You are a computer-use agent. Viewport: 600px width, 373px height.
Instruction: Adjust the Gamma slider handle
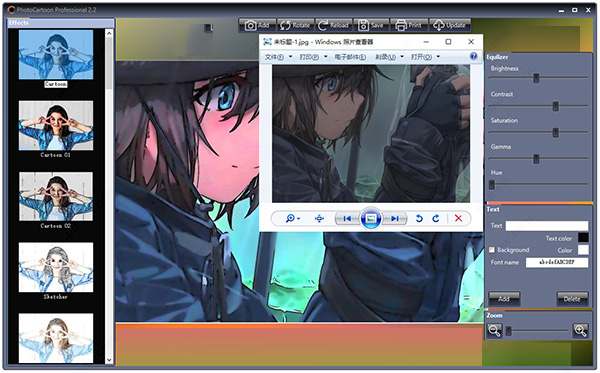pos(536,159)
